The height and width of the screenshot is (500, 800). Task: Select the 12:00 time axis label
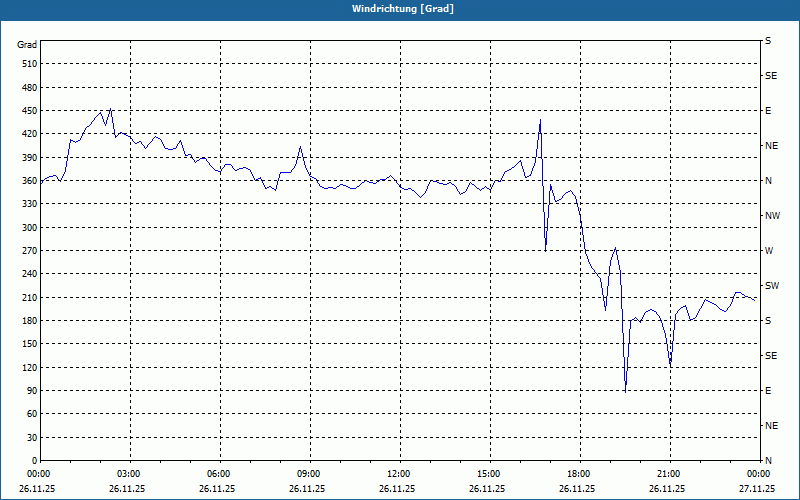[399, 474]
